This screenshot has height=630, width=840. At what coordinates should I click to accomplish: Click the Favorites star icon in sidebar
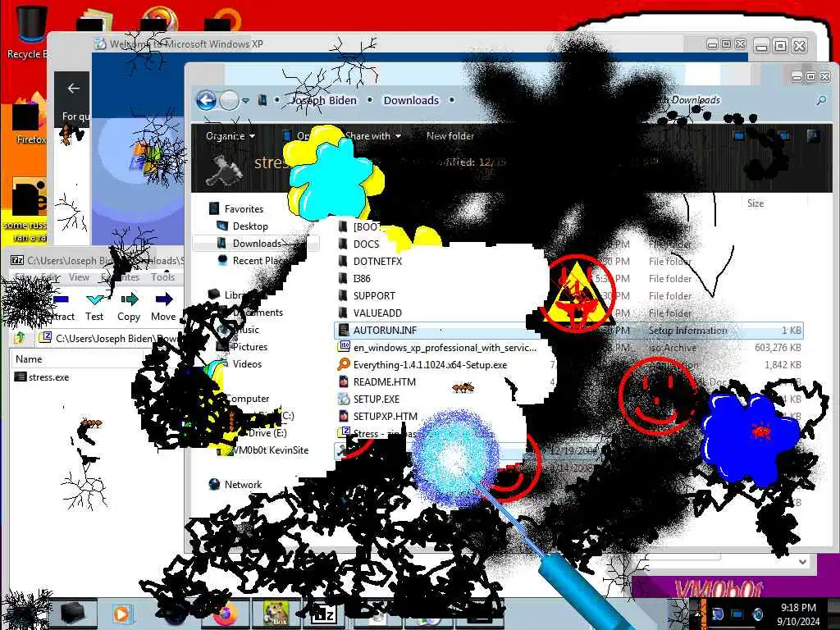click(x=214, y=208)
